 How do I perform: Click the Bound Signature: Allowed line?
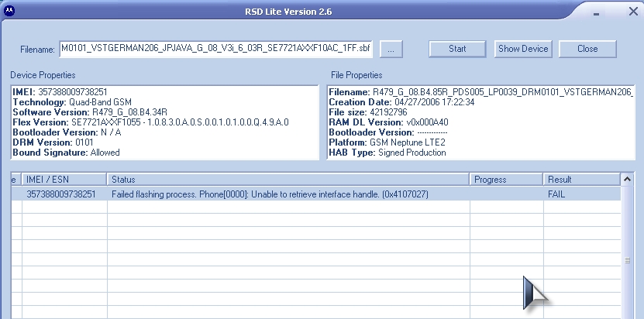pyautogui.click(x=66, y=153)
